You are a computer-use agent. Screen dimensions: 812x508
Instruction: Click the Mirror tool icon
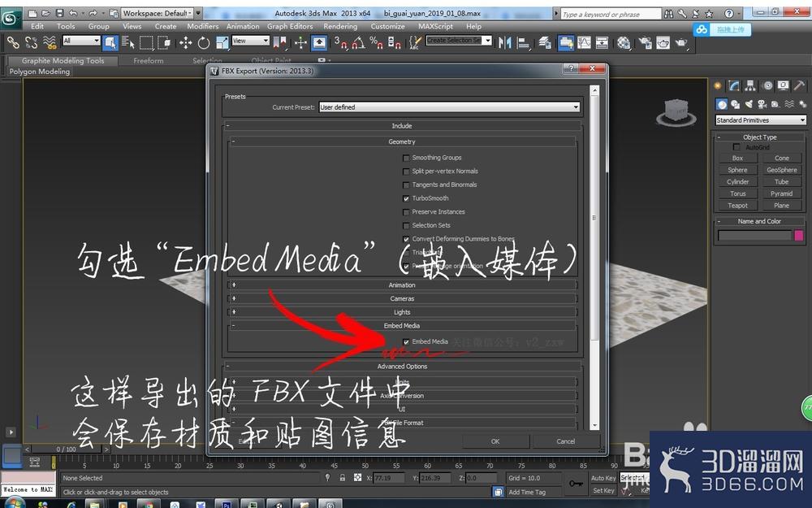coord(504,42)
